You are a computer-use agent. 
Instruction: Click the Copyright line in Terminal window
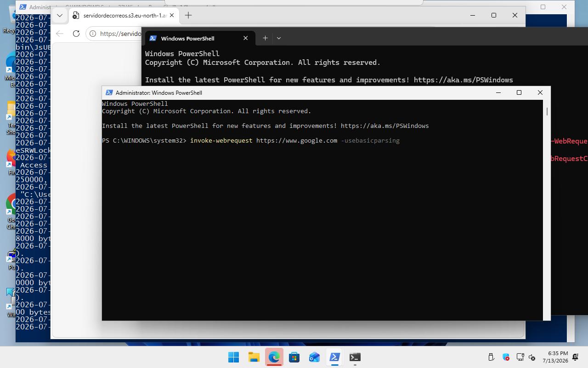point(263,62)
